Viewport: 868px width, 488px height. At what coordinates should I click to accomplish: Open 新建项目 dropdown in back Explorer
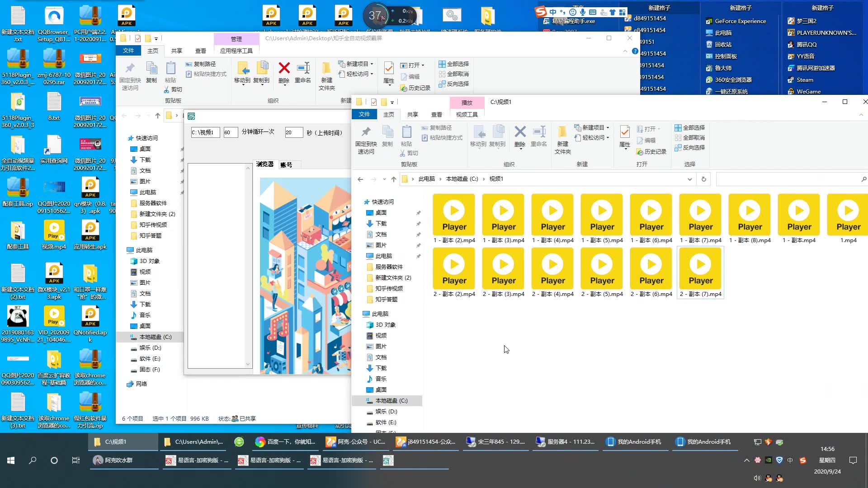pyautogui.click(x=356, y=64)
